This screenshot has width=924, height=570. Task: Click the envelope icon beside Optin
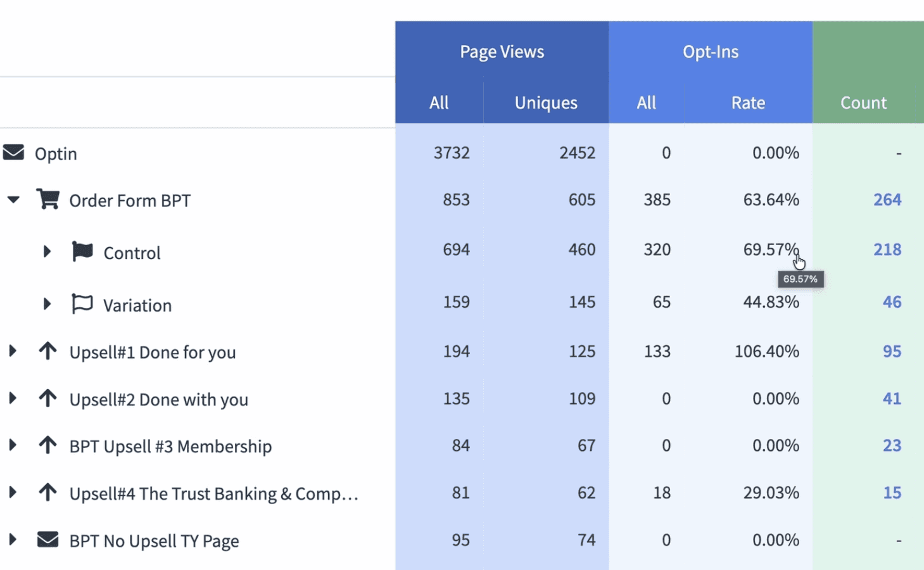click(13, 153)
